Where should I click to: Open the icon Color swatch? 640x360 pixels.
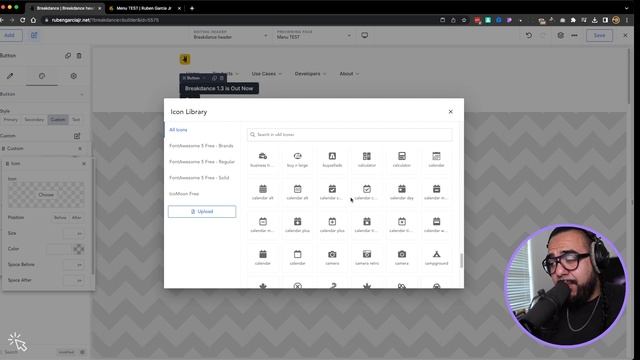pos(78,249)
